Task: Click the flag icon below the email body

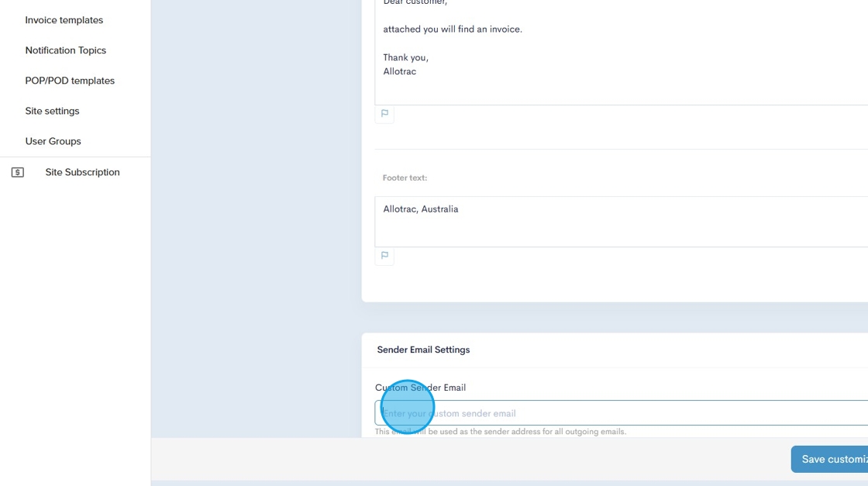Action: pos(384,114)
